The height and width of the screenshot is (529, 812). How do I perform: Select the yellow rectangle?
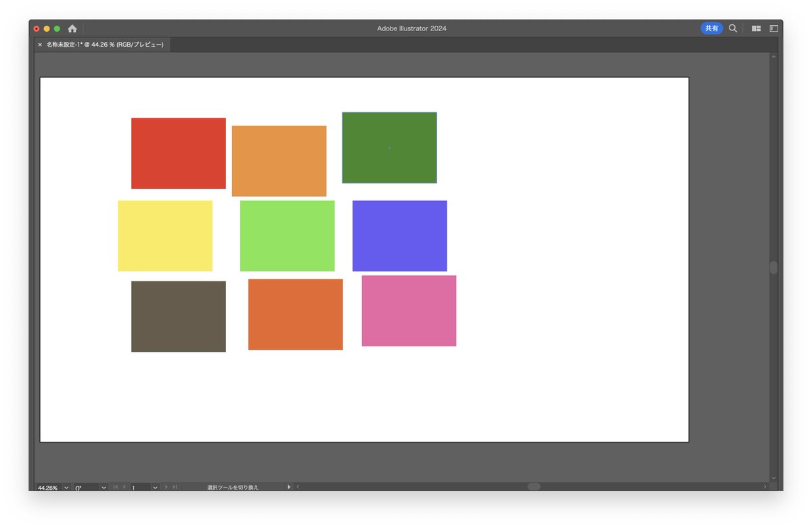click(x=165, y=236)
